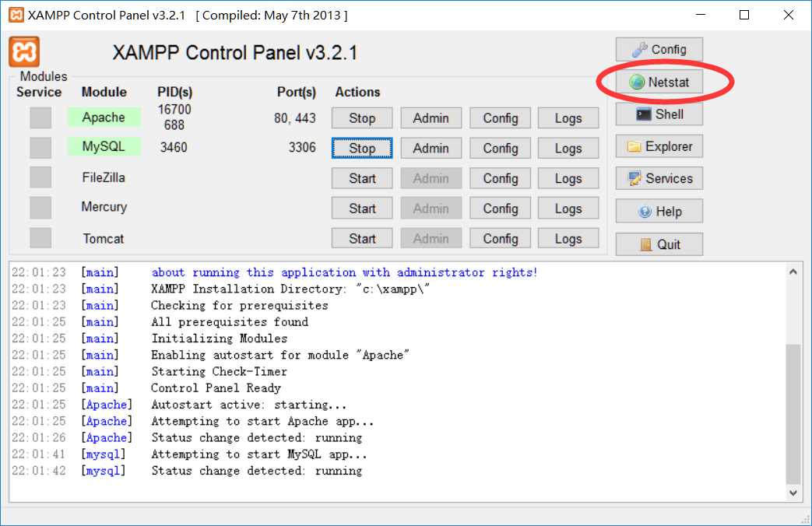Click the Apache module label

pos(104,117)
